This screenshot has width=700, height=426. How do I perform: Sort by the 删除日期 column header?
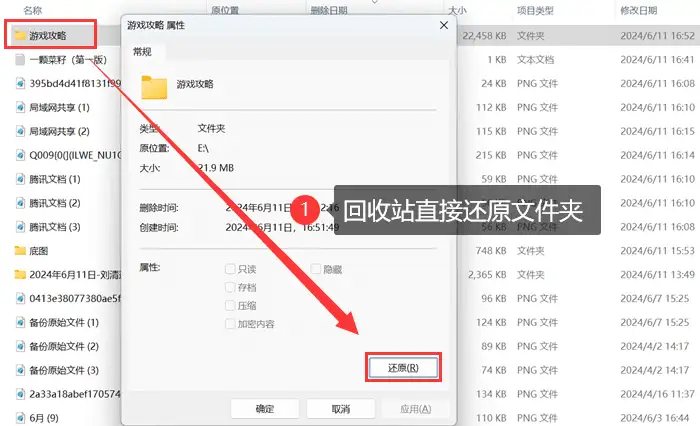pyautogui.click(x=329, y=10)
